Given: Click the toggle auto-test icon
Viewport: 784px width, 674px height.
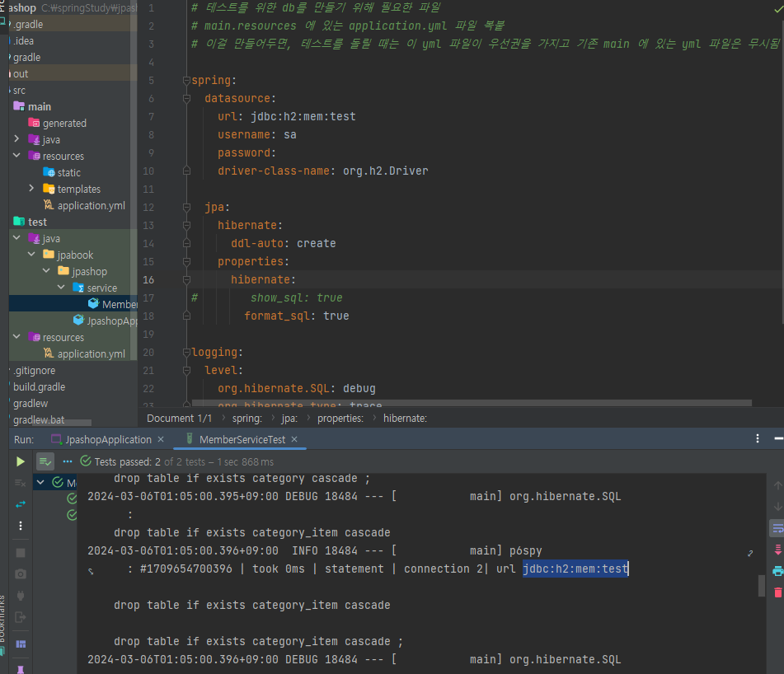Looking at the screenshot, I should coord(20,504).
